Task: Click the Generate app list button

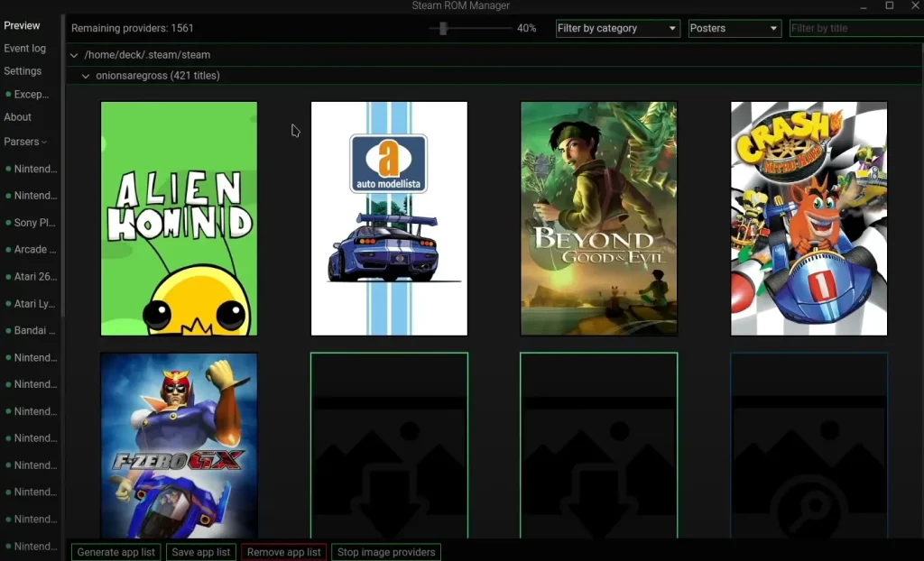Action: 116,552
